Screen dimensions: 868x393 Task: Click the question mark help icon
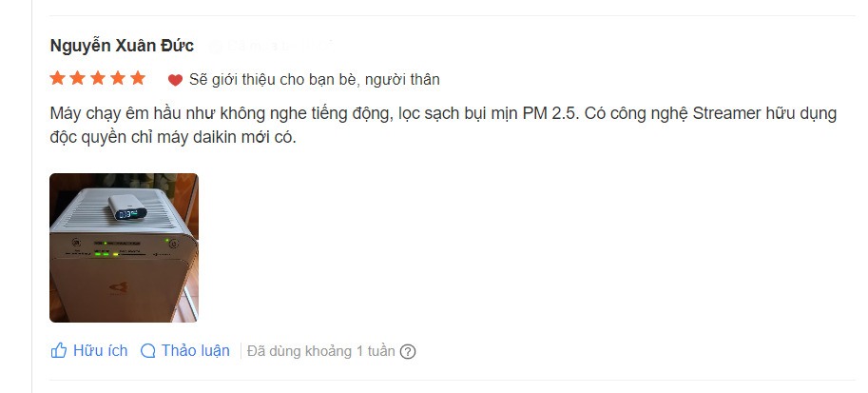click(x=408, y=352)
